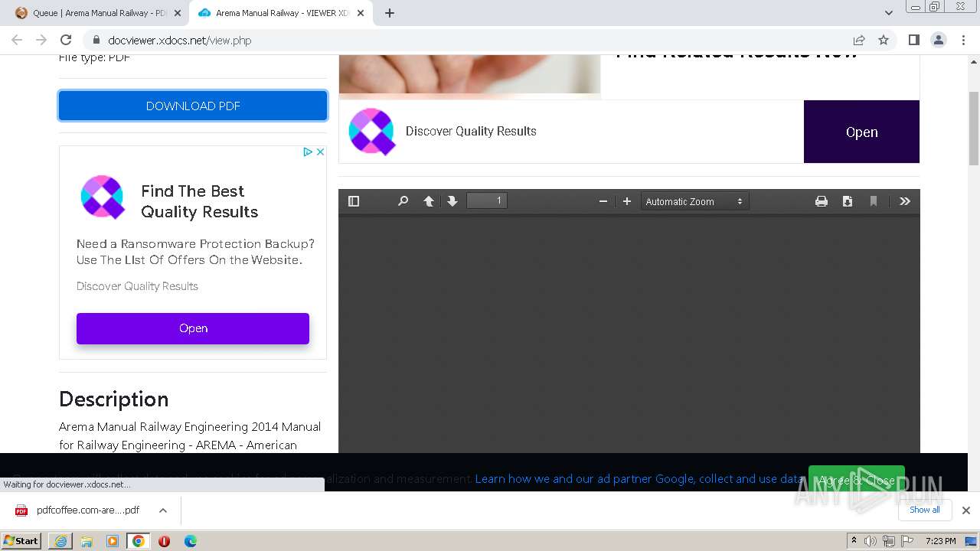Image resolution: width=980 pixels, height=551 pixels.
Task: Close the downloads bar
Action: click(x=966, y=510)
